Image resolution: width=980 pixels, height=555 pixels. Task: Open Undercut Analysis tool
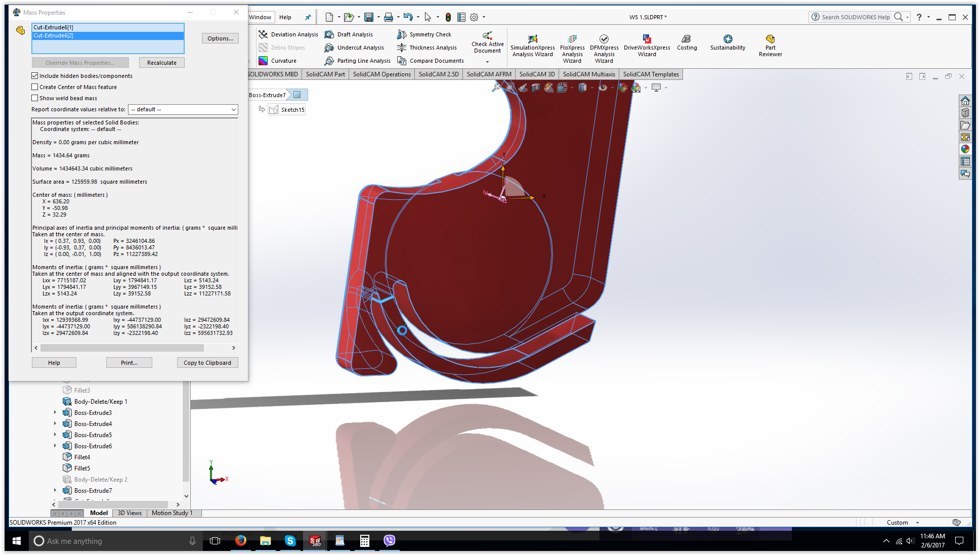pyautogui.click(x=354, y=48)
